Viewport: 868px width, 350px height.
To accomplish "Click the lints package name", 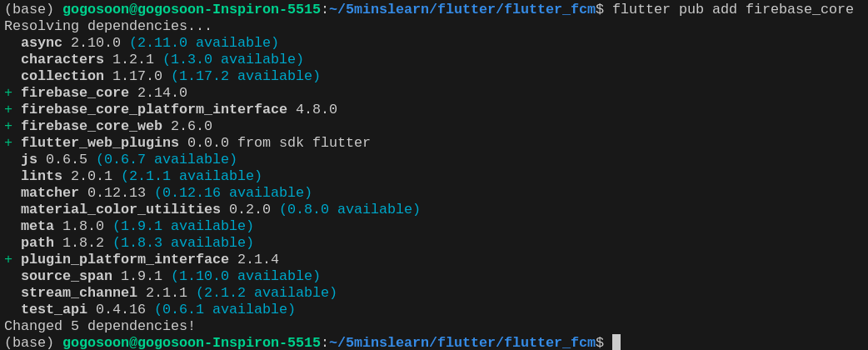I will (42, 176).
